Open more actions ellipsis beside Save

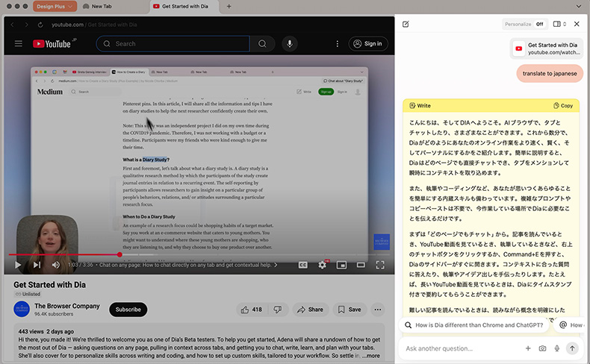[378, 310]
